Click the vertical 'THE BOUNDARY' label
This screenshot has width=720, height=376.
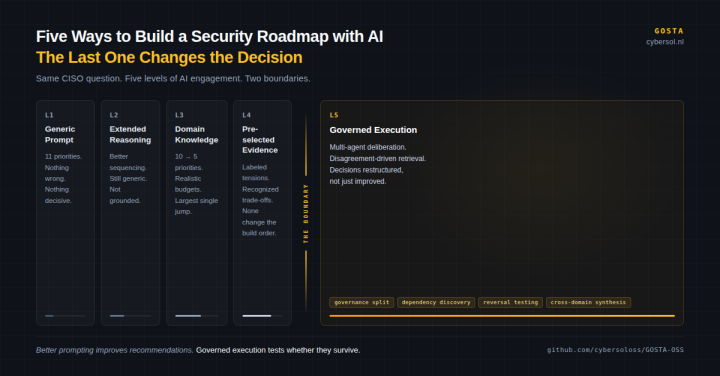306,213
